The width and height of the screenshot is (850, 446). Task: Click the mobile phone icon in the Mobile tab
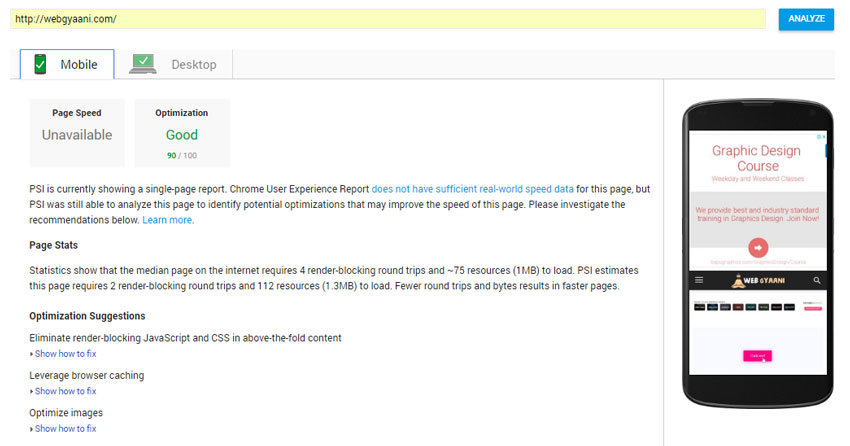40,64
